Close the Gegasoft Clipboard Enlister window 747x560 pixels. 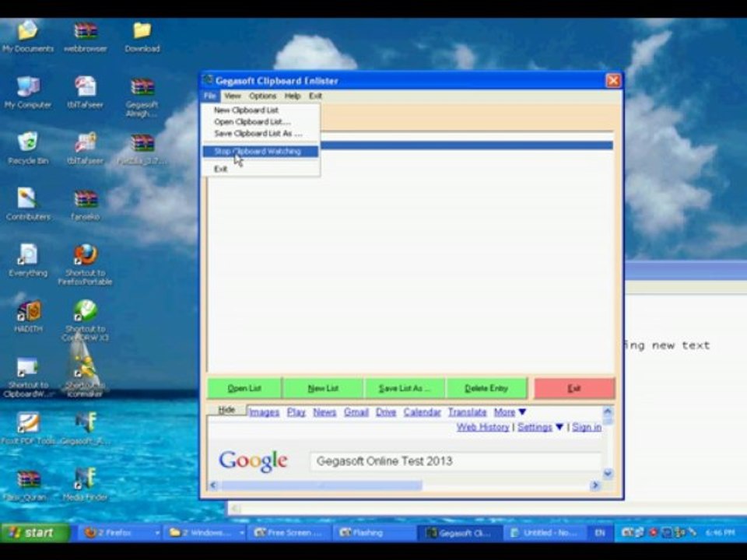coord(613,80)
